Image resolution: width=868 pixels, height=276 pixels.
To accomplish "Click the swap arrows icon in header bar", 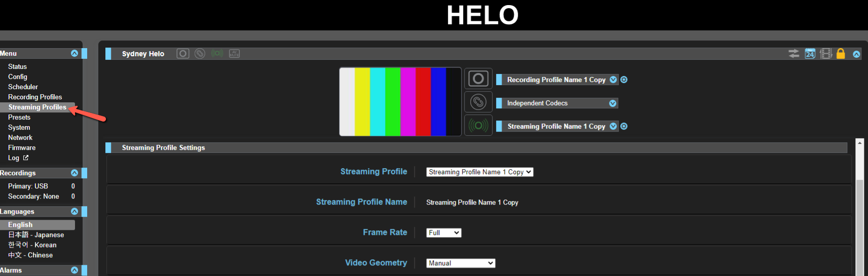I will 794,54.
